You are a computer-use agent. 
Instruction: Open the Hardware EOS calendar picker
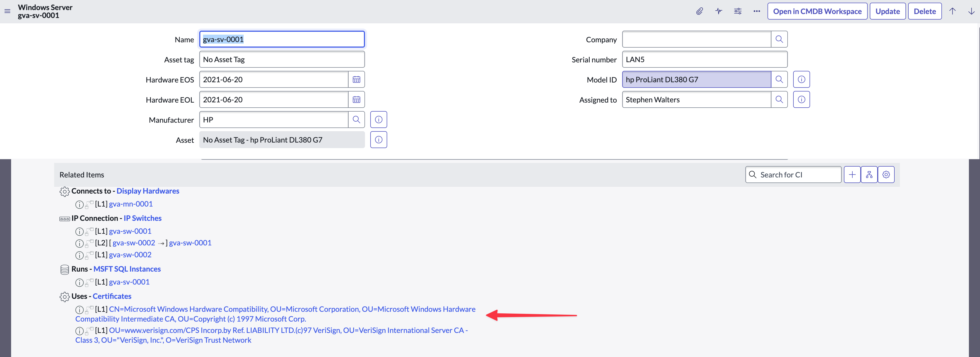(x=356, y=80)
